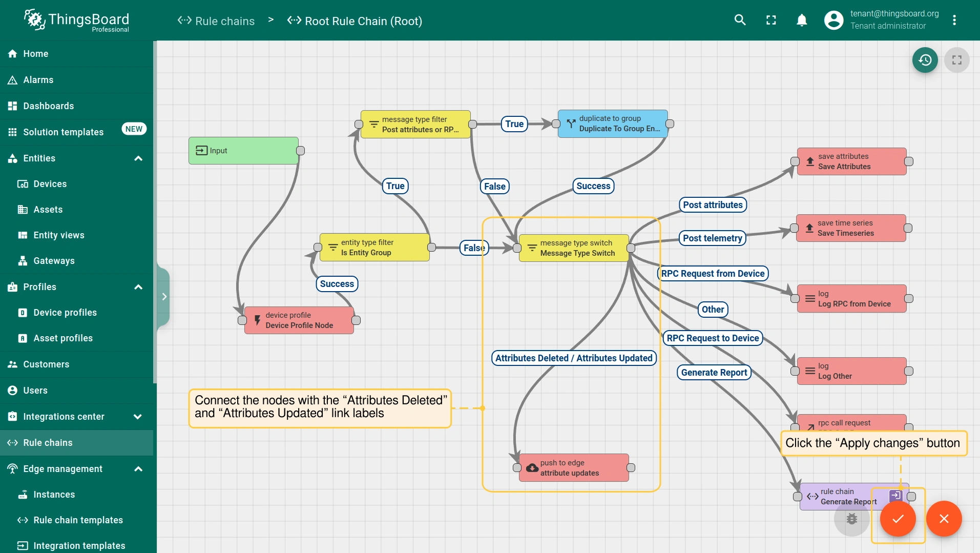This screenshot has width=980, height=553.
Task: Toggle fullscreen mode from header icon
Action: coord(771,20)
